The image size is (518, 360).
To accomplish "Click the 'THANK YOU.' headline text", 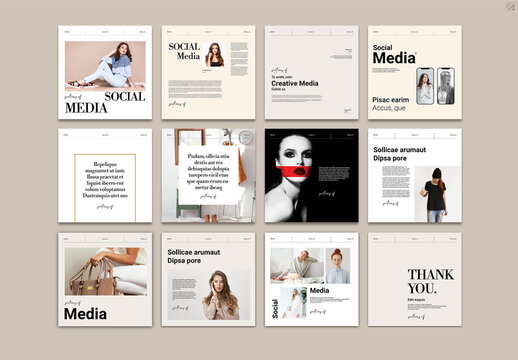I will 430,282.
